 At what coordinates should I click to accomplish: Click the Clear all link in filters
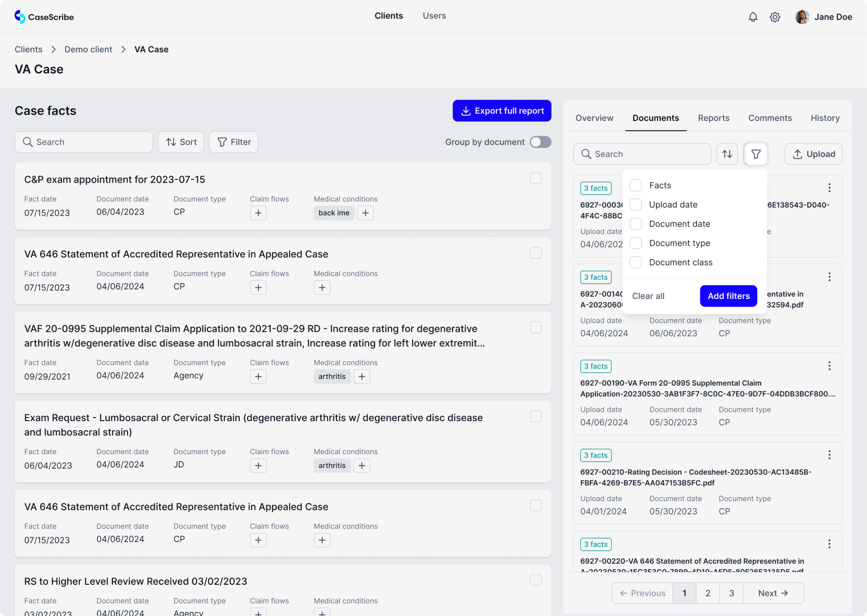pos(648,296)
